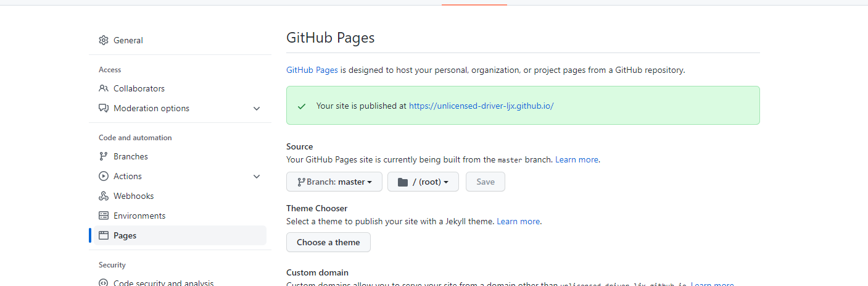Click the folder icon in root selector

(x=403, y=182)
